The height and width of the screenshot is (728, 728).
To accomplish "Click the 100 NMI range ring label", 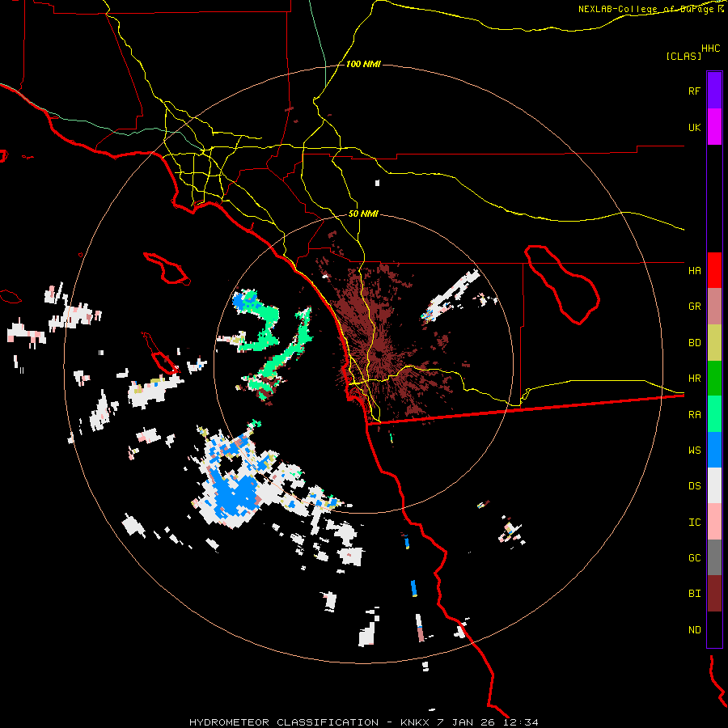I will coord(363,64).
